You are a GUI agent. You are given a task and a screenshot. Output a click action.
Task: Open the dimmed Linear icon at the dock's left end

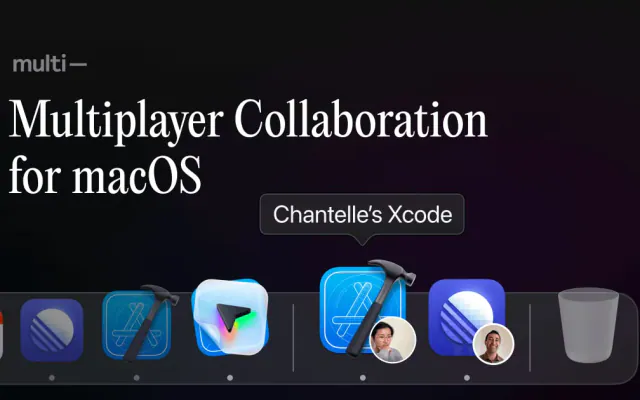(52, 330)
